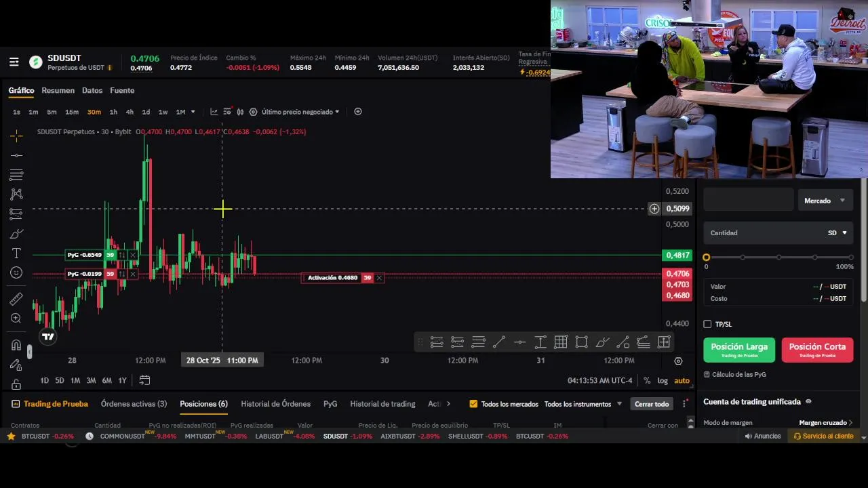Viewport: 868px width, 488px height.
Task: Toggle the stay-in-drawing-mode pencil lock
Action: coord(16,365)
